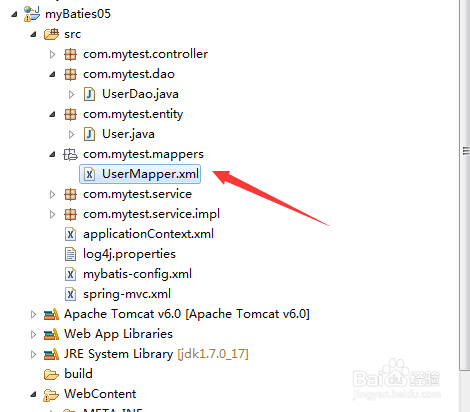Click the vertical scrollbar thumb
470x412 pixels.
click(465, 185)
